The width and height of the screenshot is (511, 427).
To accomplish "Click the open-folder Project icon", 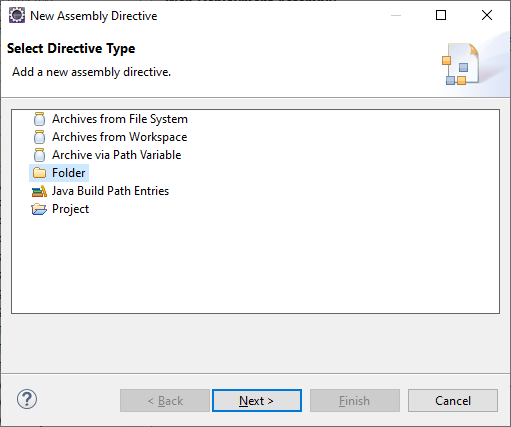I will click(x=39, y=209).
